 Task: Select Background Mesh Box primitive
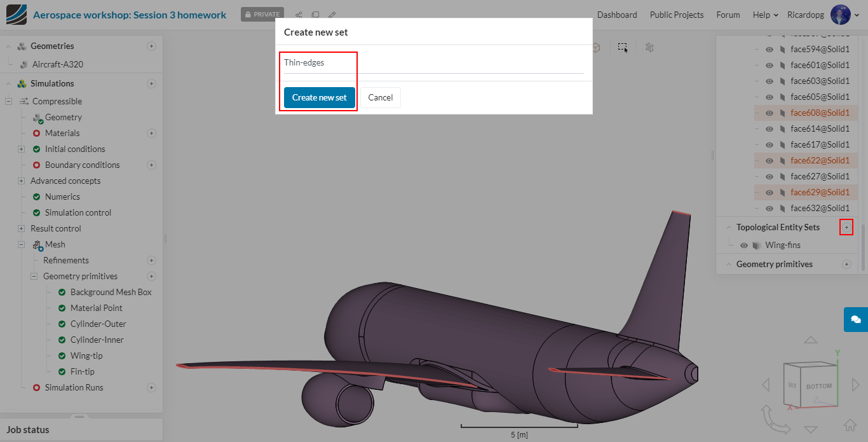pos(111,292)
